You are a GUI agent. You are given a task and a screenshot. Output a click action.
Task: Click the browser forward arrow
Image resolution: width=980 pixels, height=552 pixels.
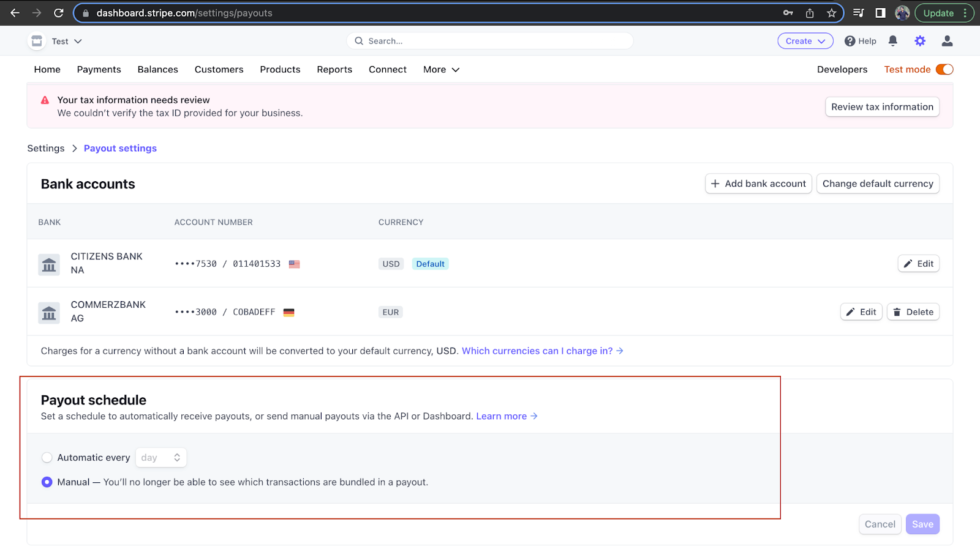37,13
